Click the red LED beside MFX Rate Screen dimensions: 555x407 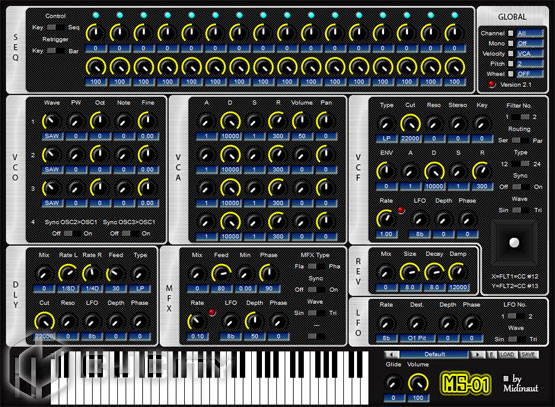(x=212, y=313)
